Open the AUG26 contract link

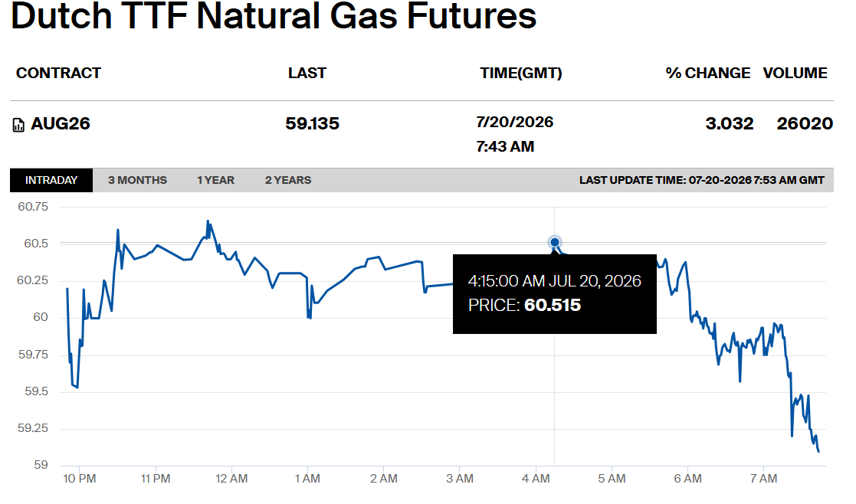pyautogui.click(x=61, y=124)
